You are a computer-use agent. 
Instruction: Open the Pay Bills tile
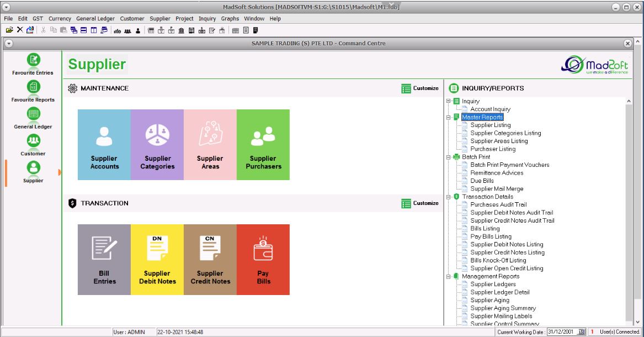(x=263, y=260)
